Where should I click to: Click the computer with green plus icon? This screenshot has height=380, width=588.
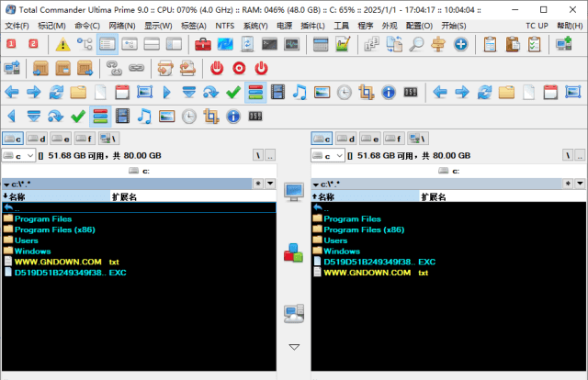click(563, 44)
